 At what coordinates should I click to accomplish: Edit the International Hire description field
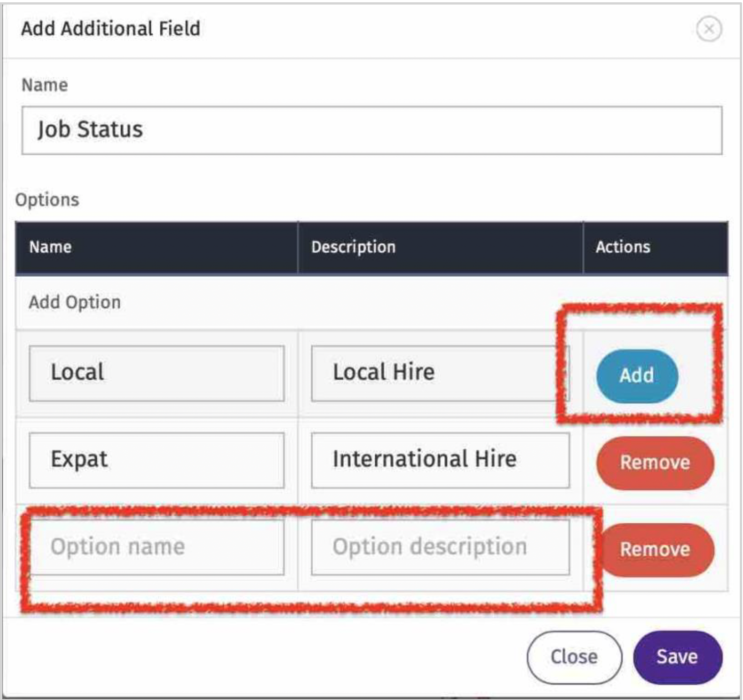pyautogui.click(x=440, y=460)
